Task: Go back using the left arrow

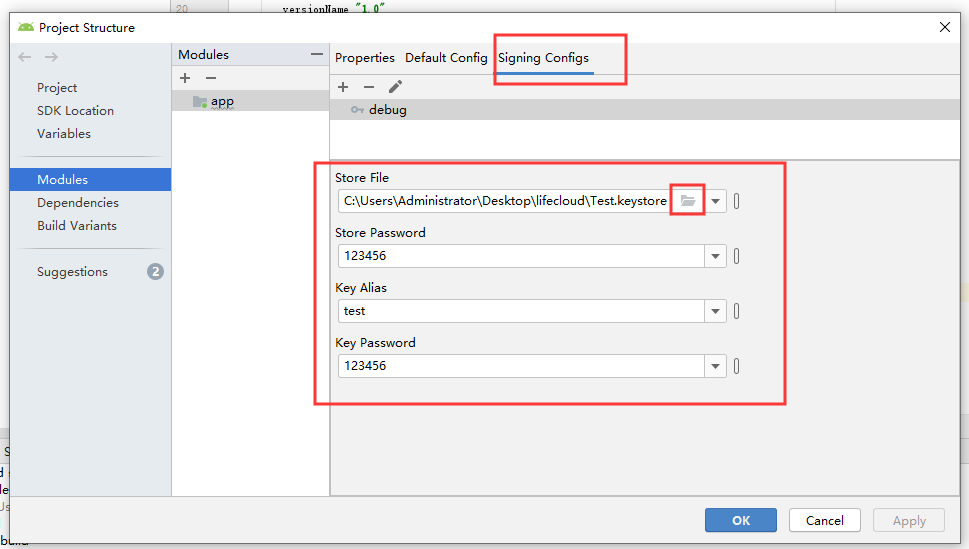Action: coord(25,57)
